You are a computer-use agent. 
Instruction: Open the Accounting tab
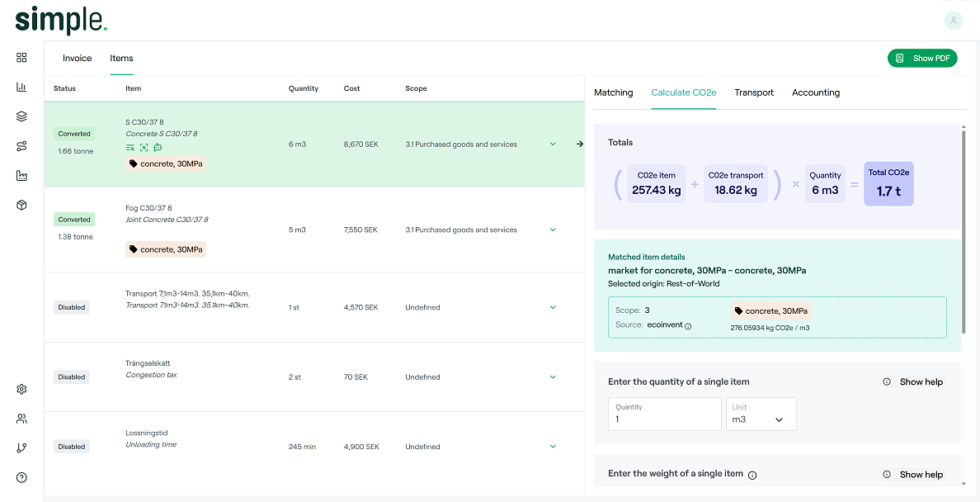click(815, 92)
